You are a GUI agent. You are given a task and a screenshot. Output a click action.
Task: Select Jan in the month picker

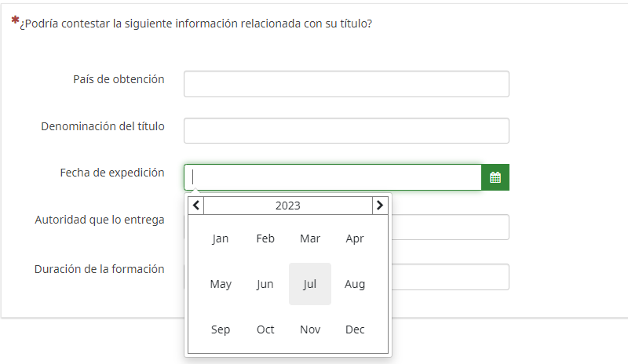coord(221,238)
